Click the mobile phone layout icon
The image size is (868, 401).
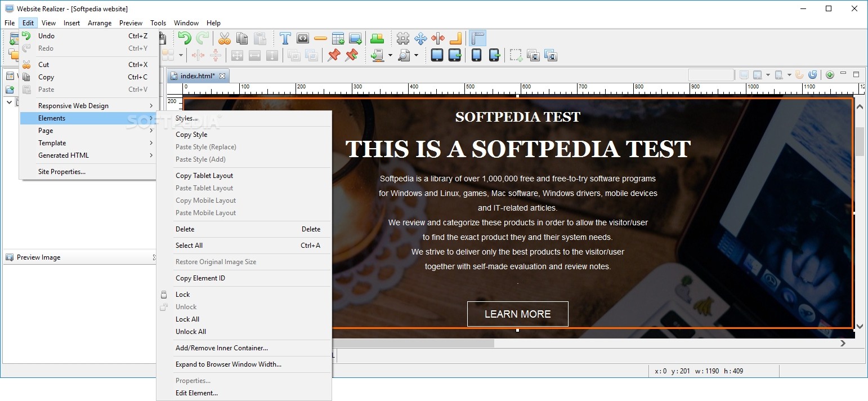(x=476, y=55)
